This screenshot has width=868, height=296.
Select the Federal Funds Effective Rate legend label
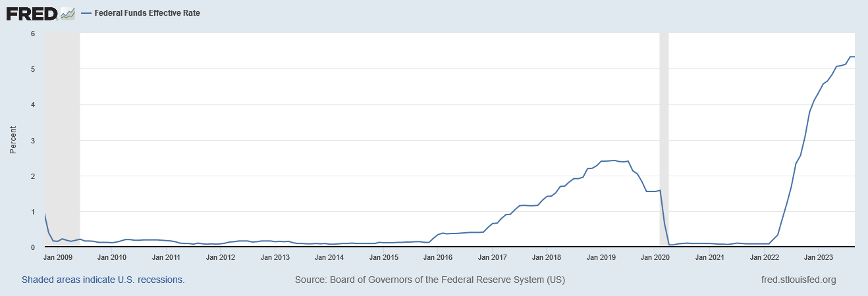point(148,13)
